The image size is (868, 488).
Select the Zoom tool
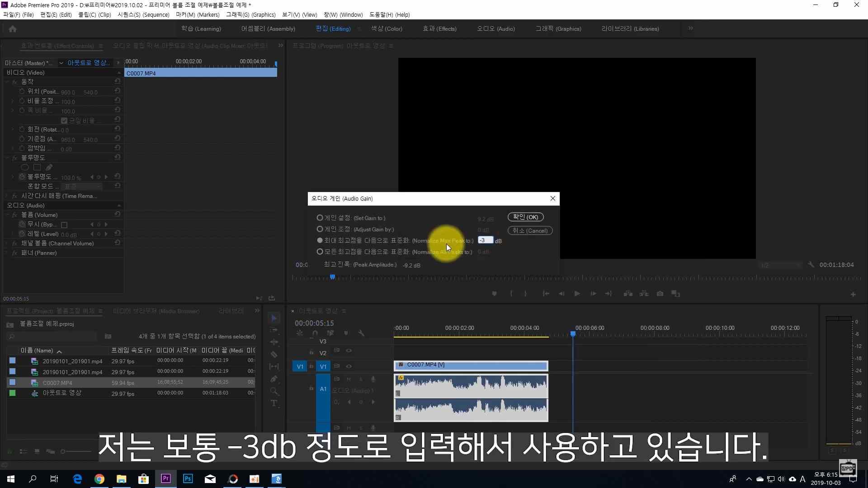[x=274, y=391]
